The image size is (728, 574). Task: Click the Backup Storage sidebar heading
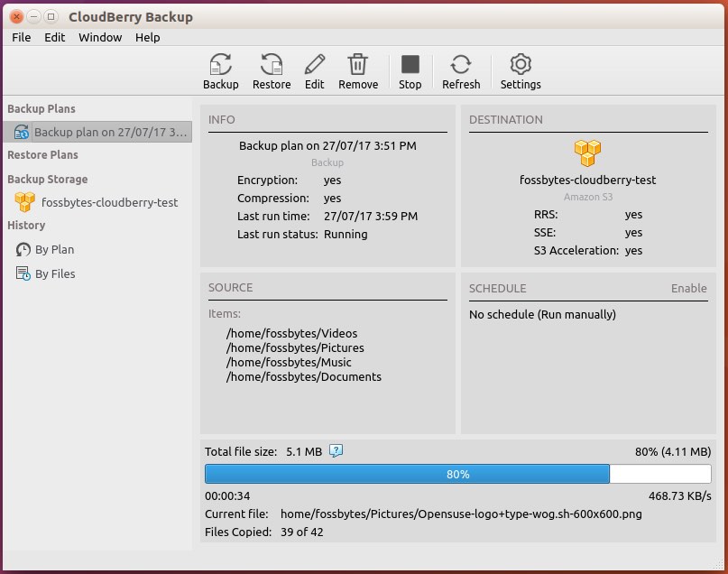pos(47,180)
